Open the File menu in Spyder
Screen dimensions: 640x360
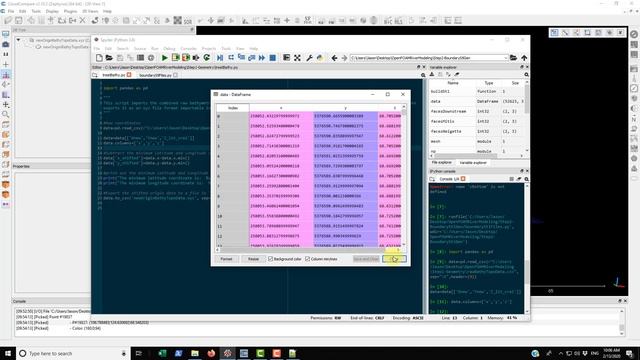[x=97, y=49]
